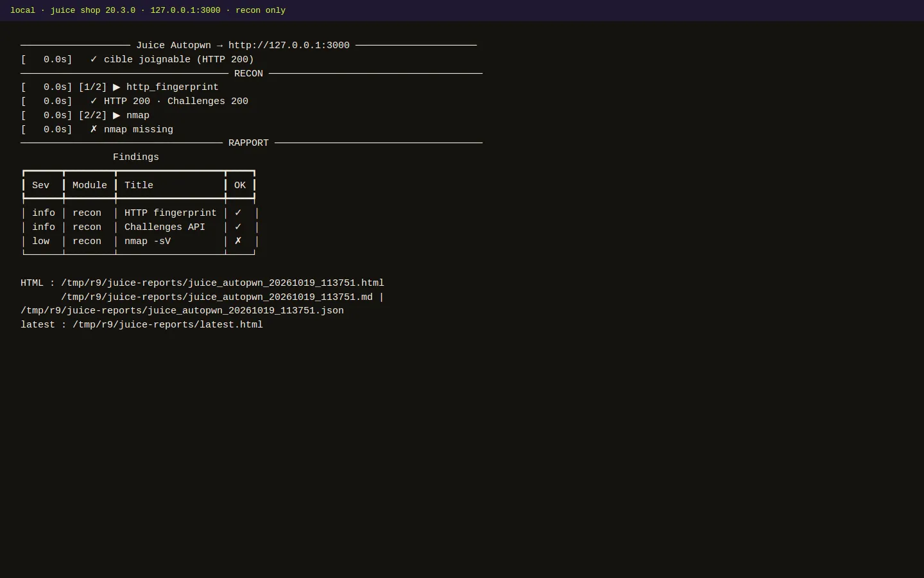The height and width of the screenshot is (578, 924).
Task: Click the URL 'http://127.0.0.1:3000' in the banner
Action: coord(289,46)
